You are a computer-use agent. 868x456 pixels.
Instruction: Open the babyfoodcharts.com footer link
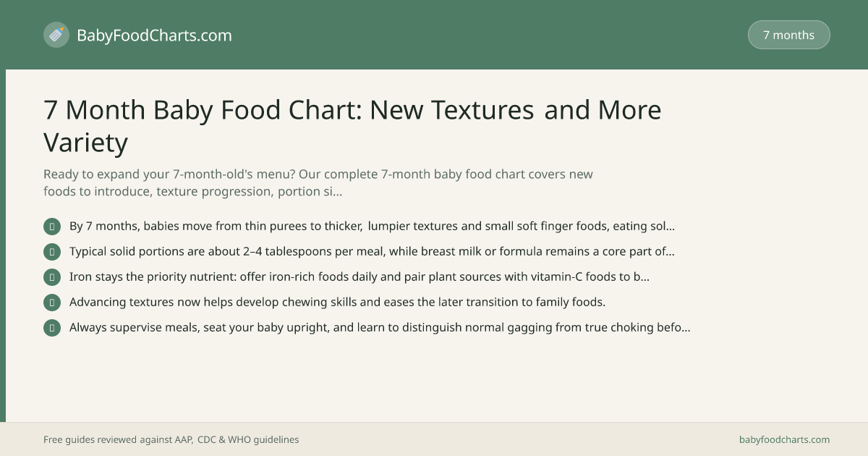784,439
